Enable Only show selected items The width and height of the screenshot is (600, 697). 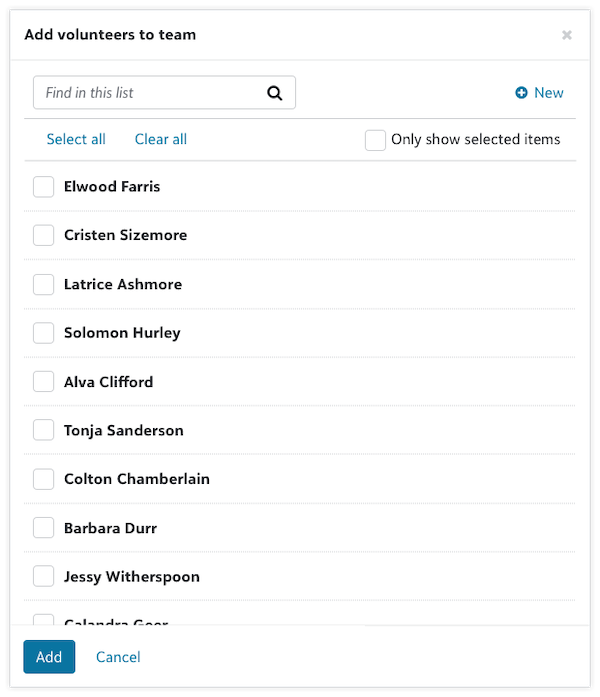pyautogui.click(x=376, y=140)
